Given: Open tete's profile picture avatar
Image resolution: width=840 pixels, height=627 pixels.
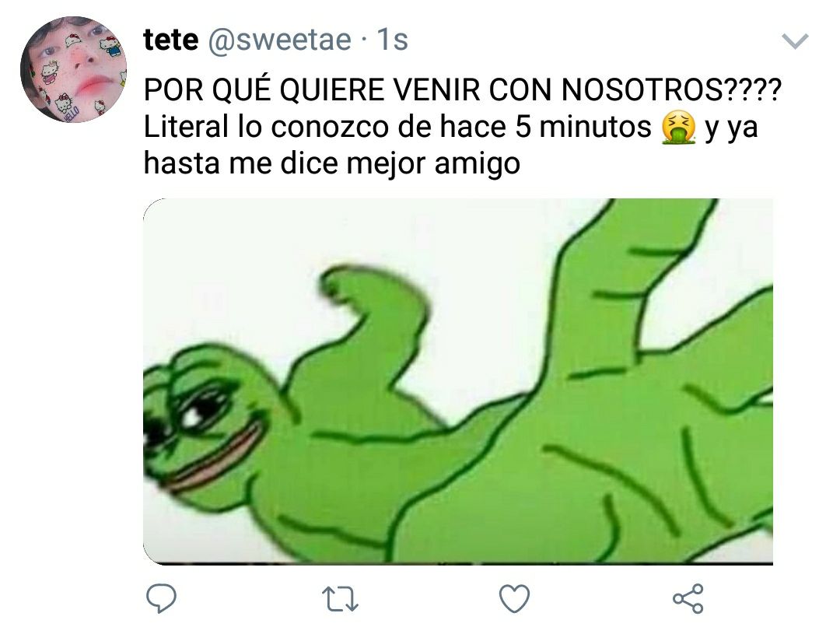Looking at the screenshot, I should tap(73, 70).
